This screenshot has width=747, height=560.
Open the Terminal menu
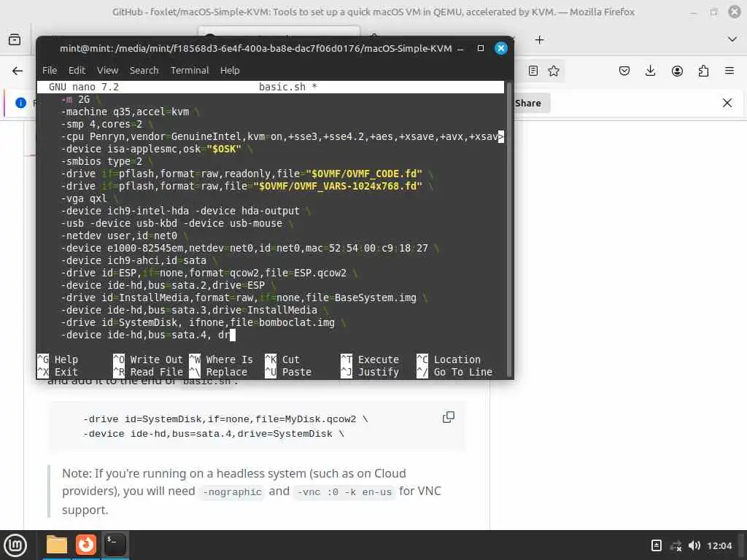tap(190, 71)
